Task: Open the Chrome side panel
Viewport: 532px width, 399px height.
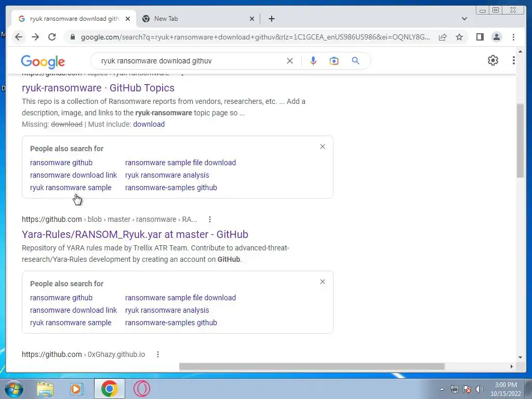Action: (x=480, y=37)
